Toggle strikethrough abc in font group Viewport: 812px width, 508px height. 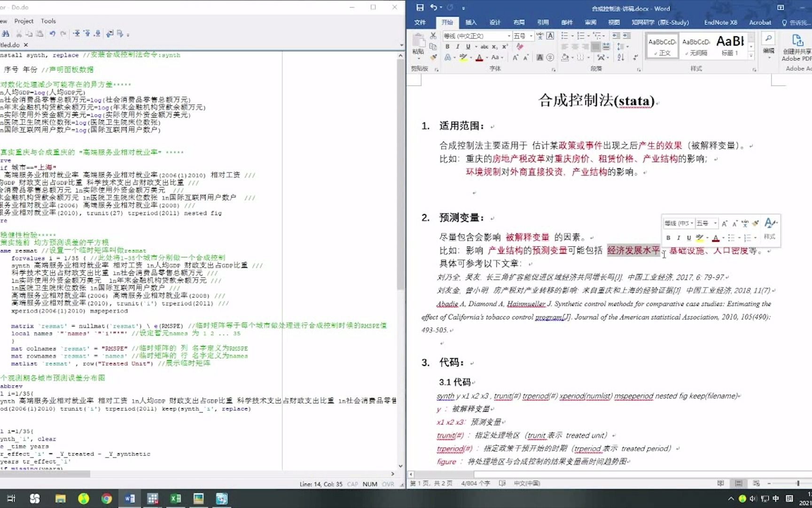[x=484, y=47]
